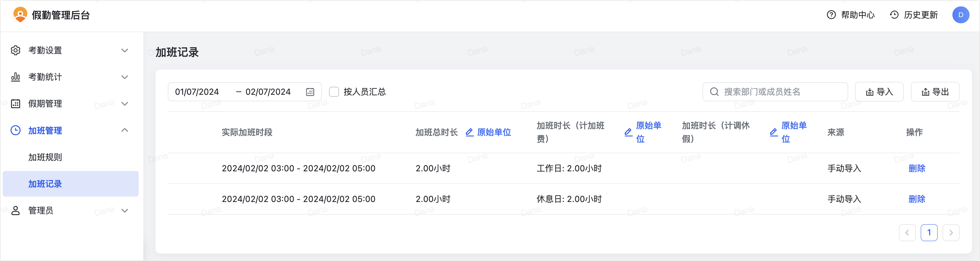Viewport: 980px width, 261px height.
Task: Delete the 工作日 overtime record row
Action: (x=916, y=168)
